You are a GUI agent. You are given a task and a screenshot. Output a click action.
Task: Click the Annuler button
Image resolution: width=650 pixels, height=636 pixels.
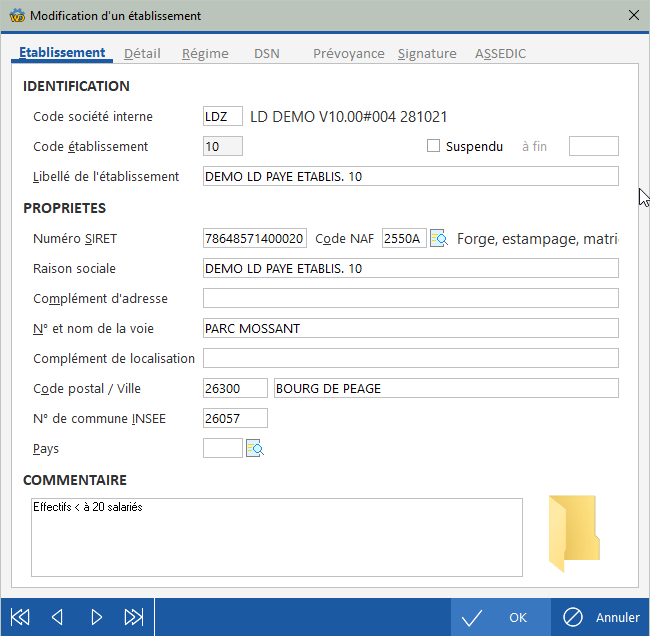coord(601,617)
